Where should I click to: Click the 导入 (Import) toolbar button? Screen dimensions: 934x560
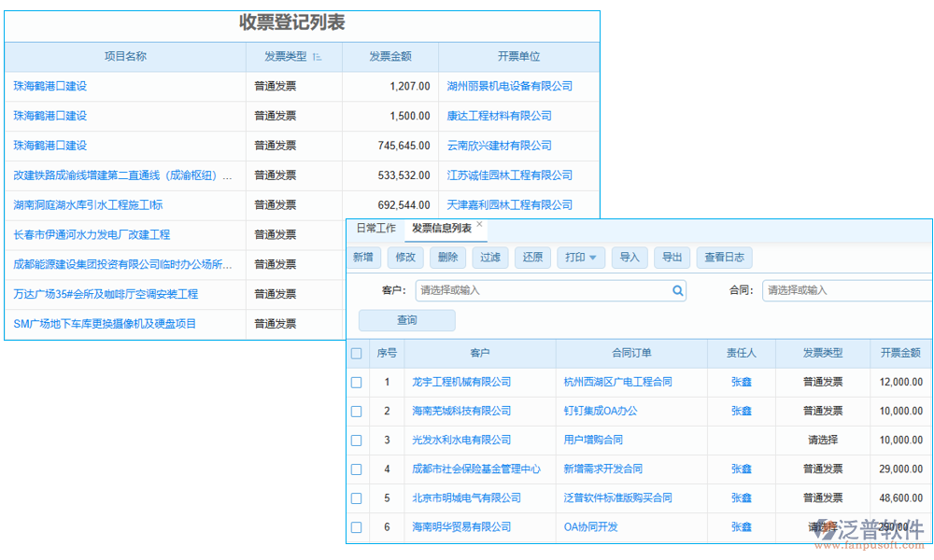point(628,257)
